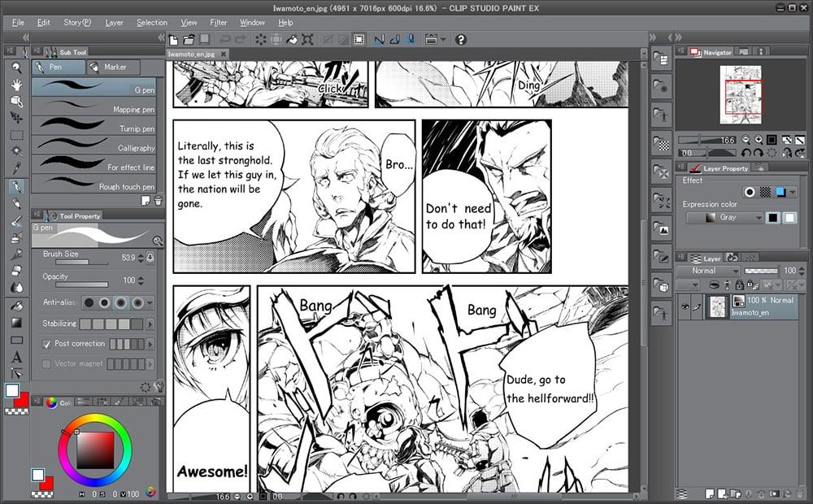Select the Hand move tool
Image resolution: width=813 pixels, height=504 pixels.
point(16,85)
